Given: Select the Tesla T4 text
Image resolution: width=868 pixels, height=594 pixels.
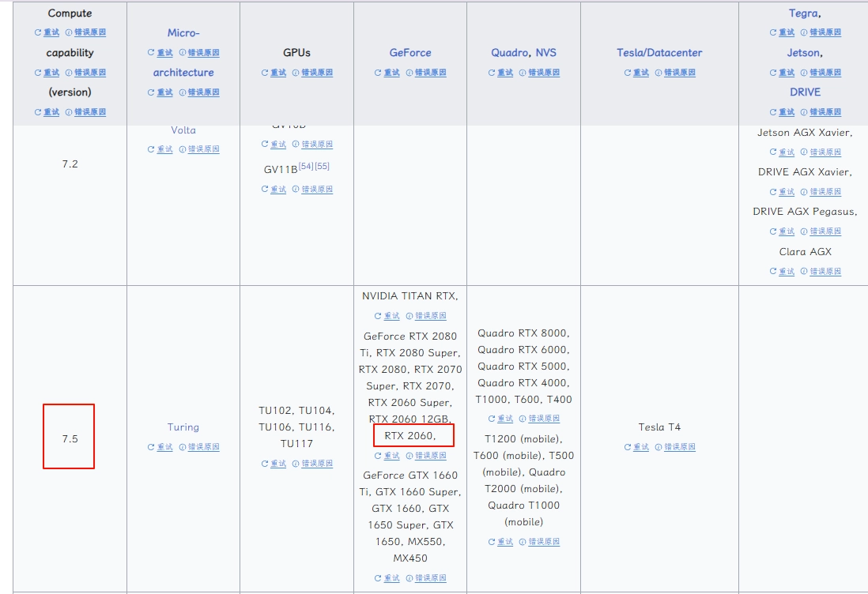Looking at the screenshot, I should (x=659, y=427).
